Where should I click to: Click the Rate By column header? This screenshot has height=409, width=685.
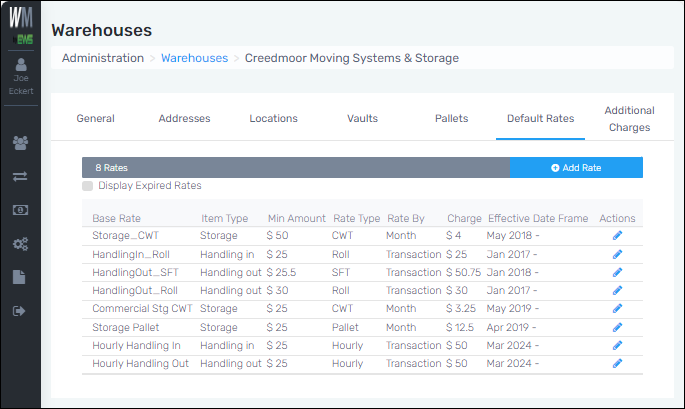tap(406, 218)
